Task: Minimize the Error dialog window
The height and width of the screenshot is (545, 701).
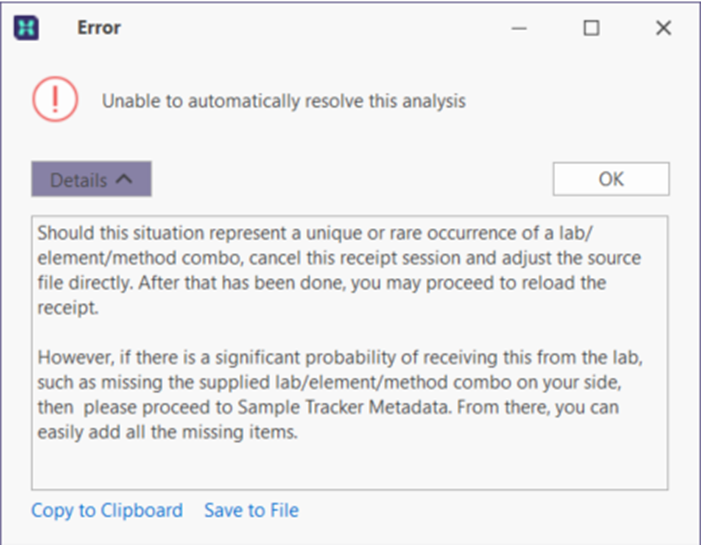Action: (x=520, y=28)
